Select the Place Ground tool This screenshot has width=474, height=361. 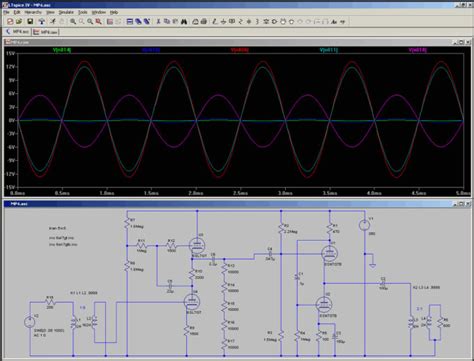pos(223,22)
